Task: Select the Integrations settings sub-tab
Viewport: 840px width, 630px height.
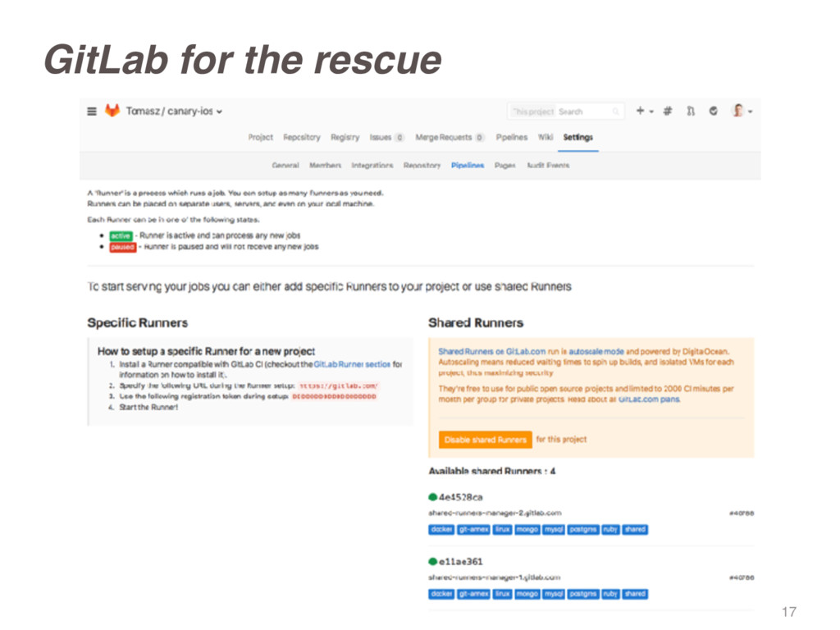Action: click(372, 166)
